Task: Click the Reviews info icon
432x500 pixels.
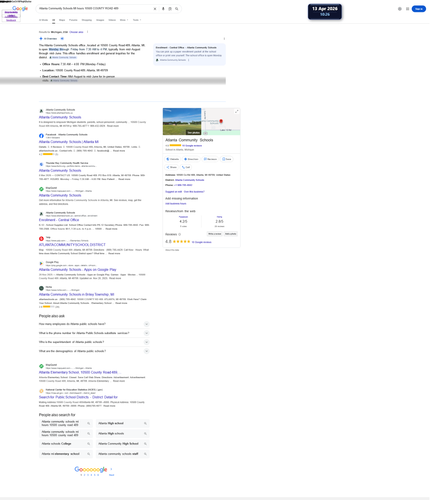Action: (x=180, y=234)
